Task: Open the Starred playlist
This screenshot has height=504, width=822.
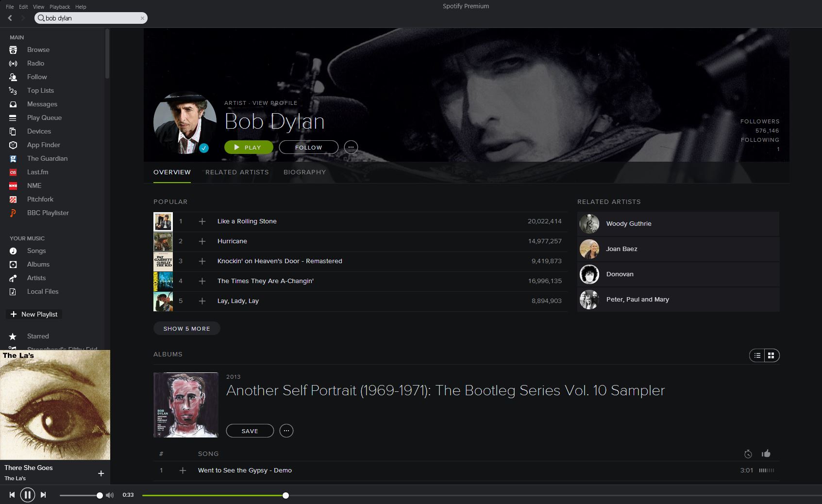Action: tap(38, 336)
